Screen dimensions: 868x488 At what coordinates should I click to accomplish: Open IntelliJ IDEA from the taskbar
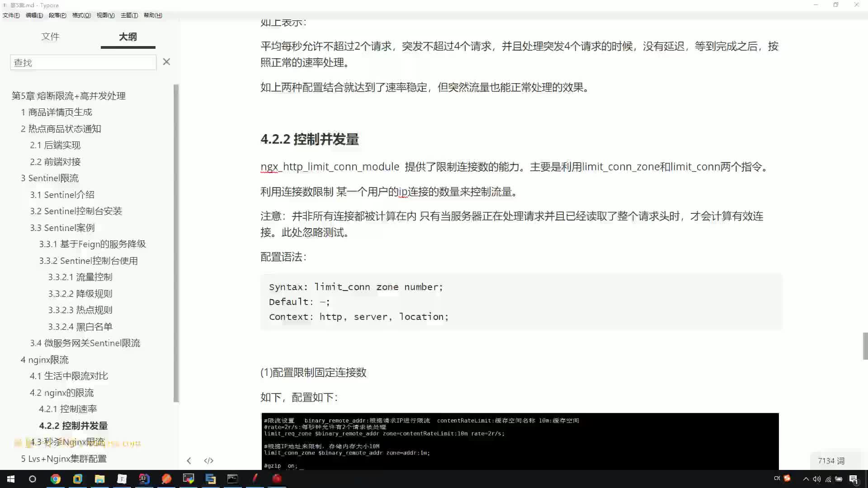click(144, 479)
